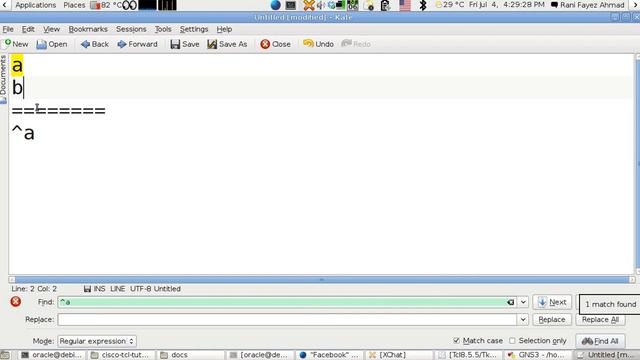
Task: Click the Save As toolbar button
Action: [x=227, y=44]
